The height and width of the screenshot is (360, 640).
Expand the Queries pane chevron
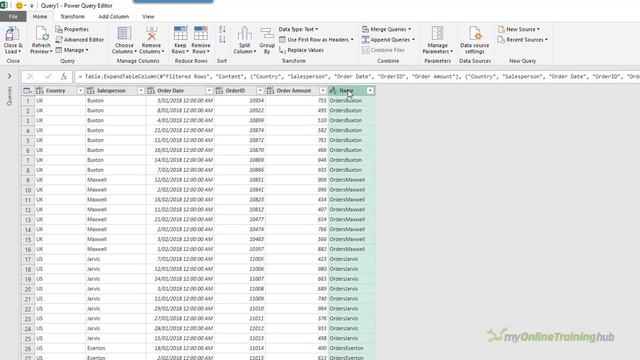(x=9, y=76)
